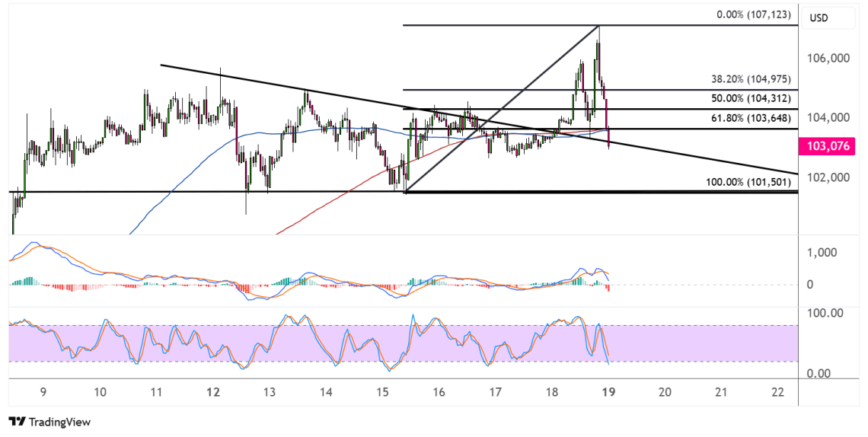Click the stochastic line's latest dip
This screenshot has width=868, height=437.
pyautogui.click(x=608, y=363)
